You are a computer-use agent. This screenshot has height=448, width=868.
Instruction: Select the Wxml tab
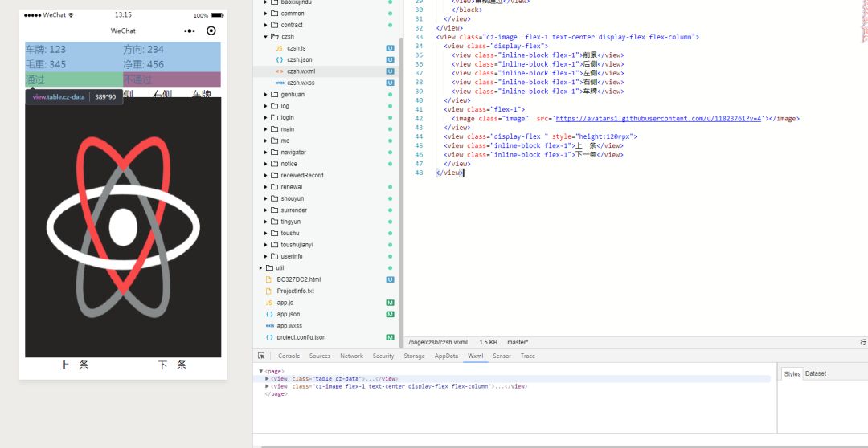476,356
